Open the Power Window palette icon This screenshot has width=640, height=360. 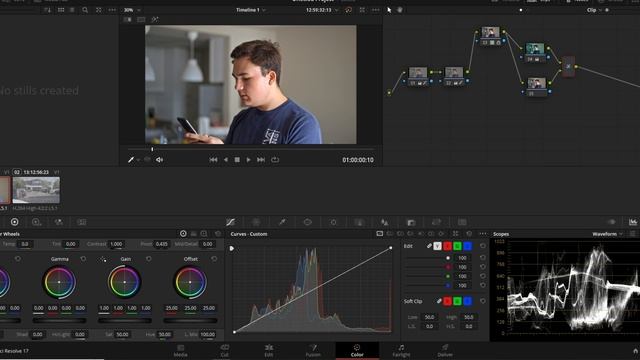(308, 222)
